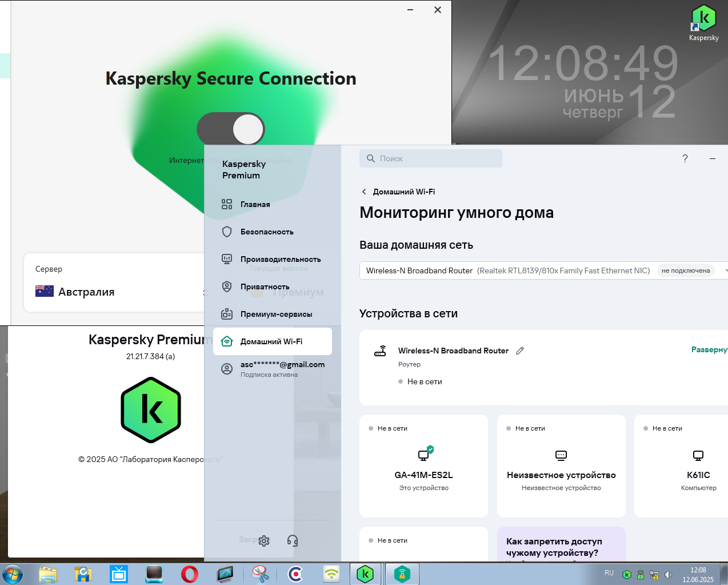Click the Kaspersky Premium taskbar button
The image size is (728, 585).
pos(365,574)
